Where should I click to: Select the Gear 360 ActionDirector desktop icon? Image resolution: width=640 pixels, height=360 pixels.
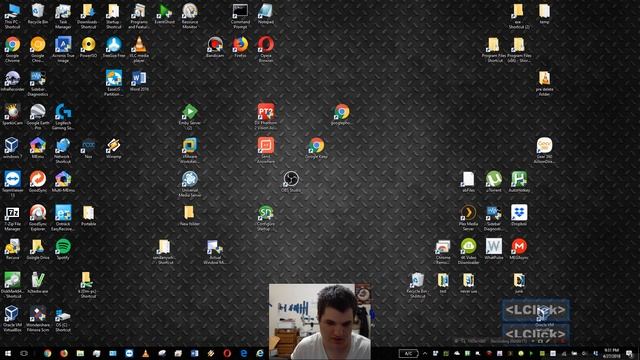click(544, 150)
